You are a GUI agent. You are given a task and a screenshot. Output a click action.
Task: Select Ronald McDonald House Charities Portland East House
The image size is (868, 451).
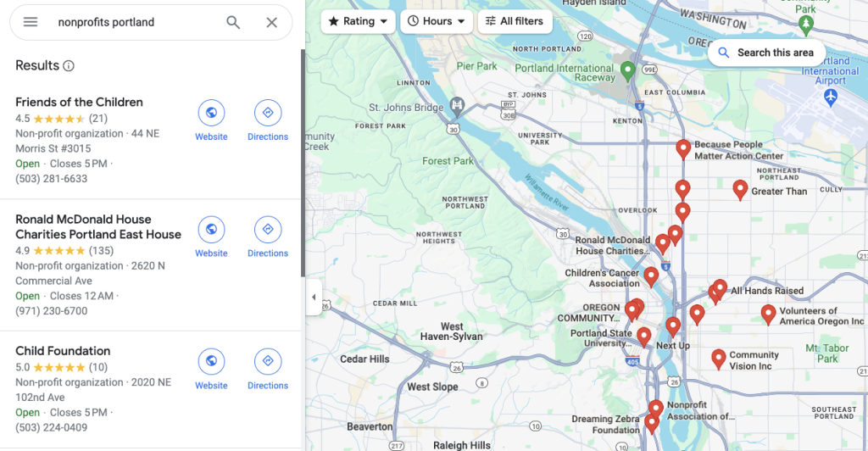[98, 227]
